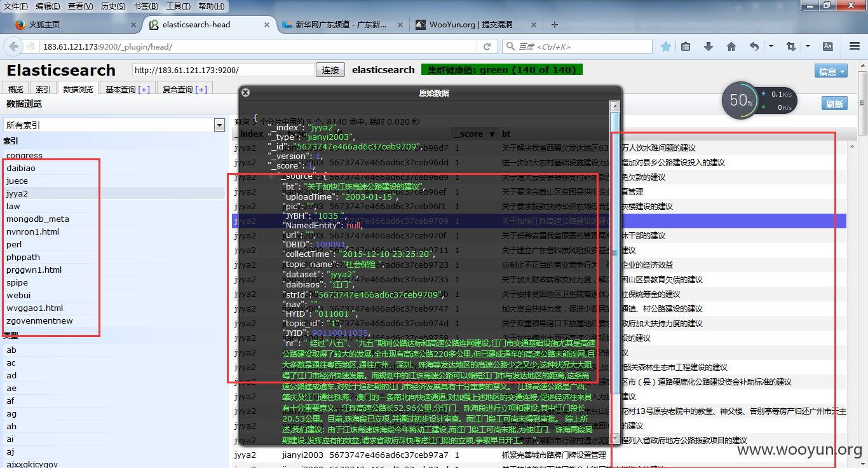Image resolution: width=868 pixels, height=468 pixels.
Task: Switch to the WooYun.org 提交漏洞 tab
Action: pyautogui.click(x=473, y=25)
